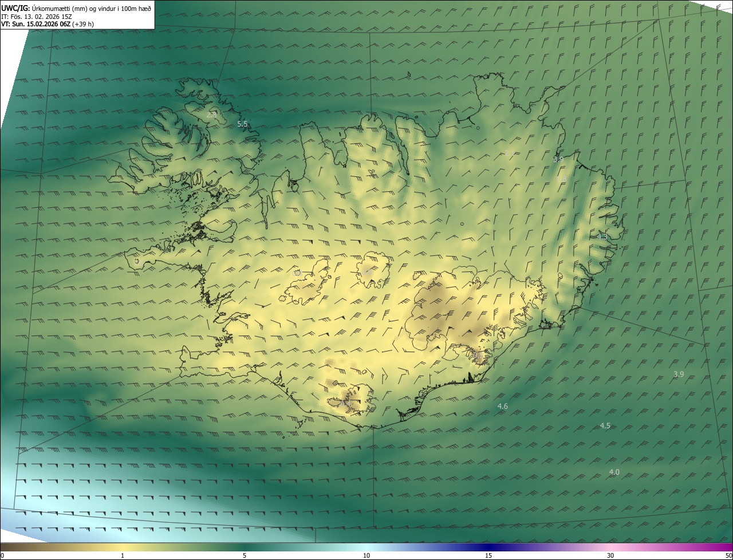Click the 0 tick on the color scale
This screenshot has height=560, width=733.
[x=2, y=555]
